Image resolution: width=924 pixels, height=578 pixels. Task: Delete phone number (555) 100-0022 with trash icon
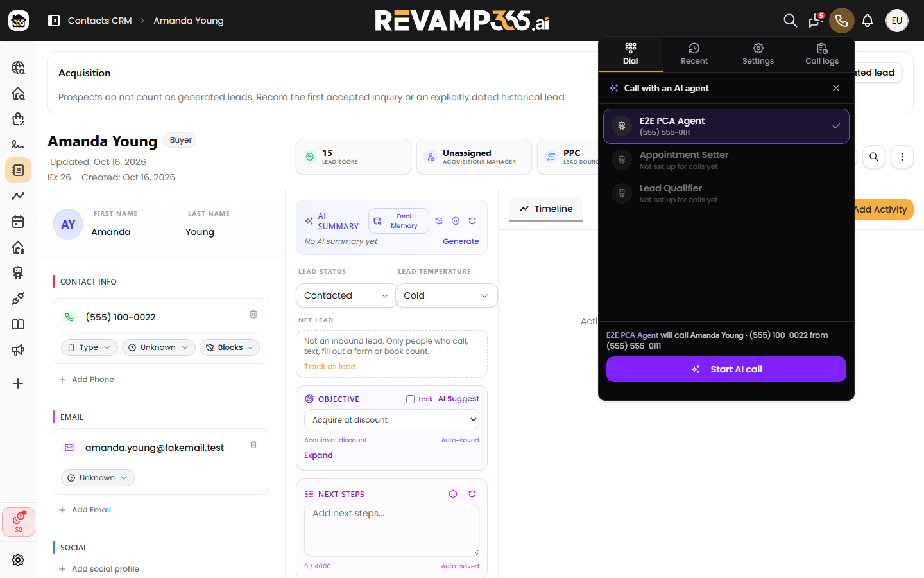click(x=253, y=314)
